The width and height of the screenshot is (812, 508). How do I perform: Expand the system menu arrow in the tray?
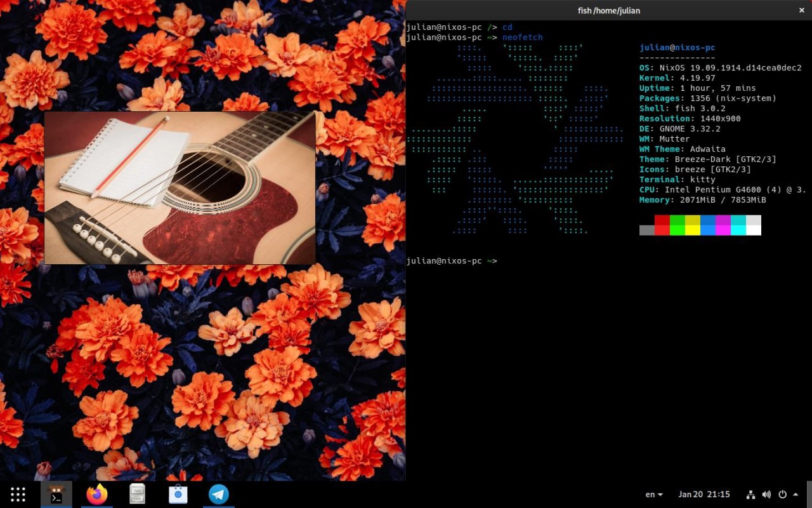coord(796,494)
